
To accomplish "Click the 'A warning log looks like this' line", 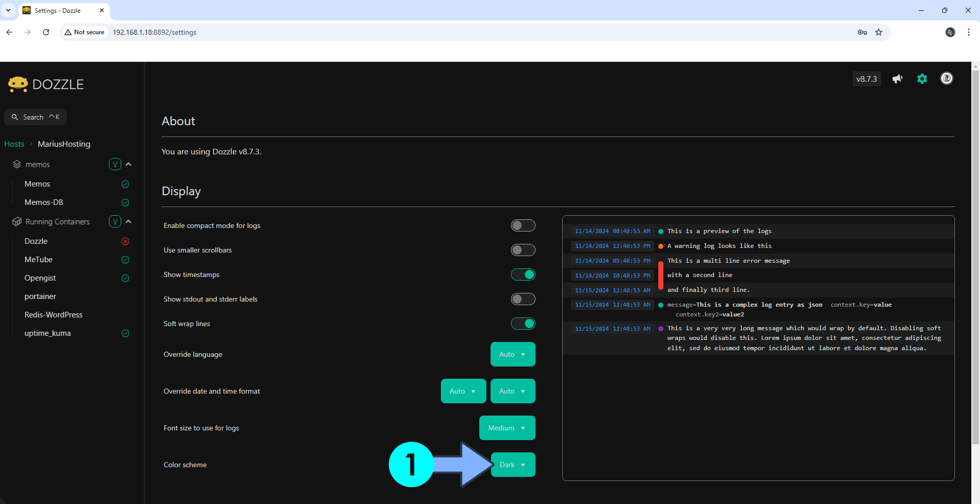I will [719, 246].
